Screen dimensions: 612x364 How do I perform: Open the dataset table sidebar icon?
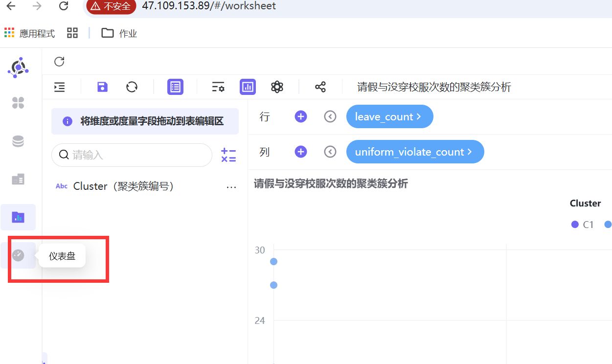(x=18, y=179)
